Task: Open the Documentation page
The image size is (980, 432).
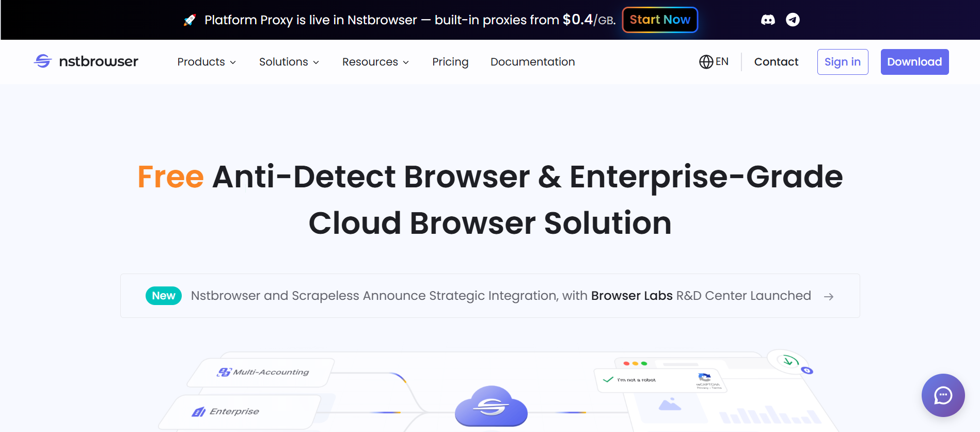Action: pos(532,62)
